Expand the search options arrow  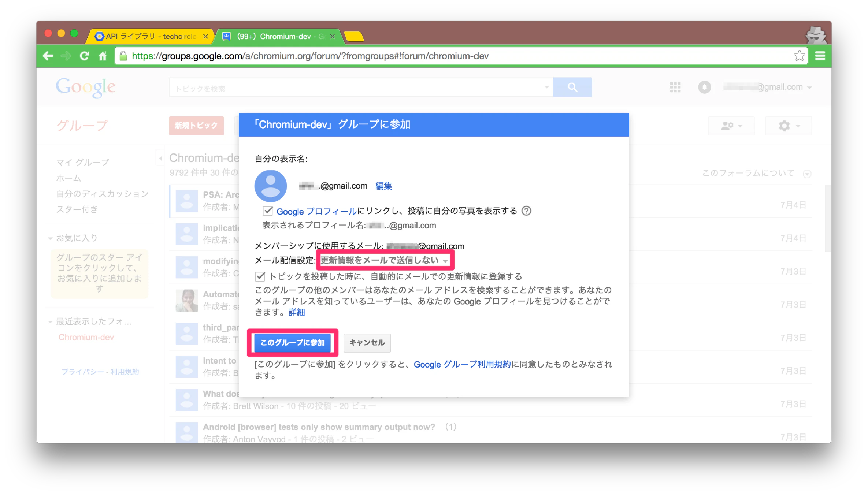546,87
